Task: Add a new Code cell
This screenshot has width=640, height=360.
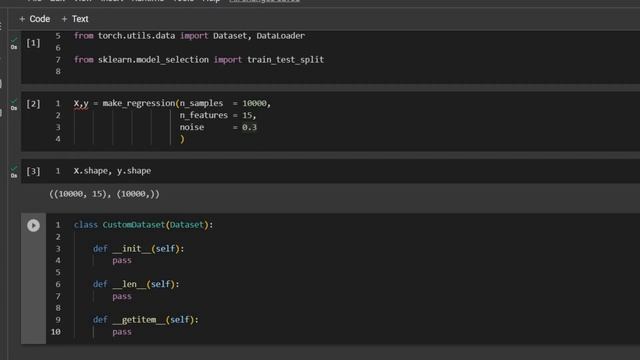Action: tap(34, 19)
